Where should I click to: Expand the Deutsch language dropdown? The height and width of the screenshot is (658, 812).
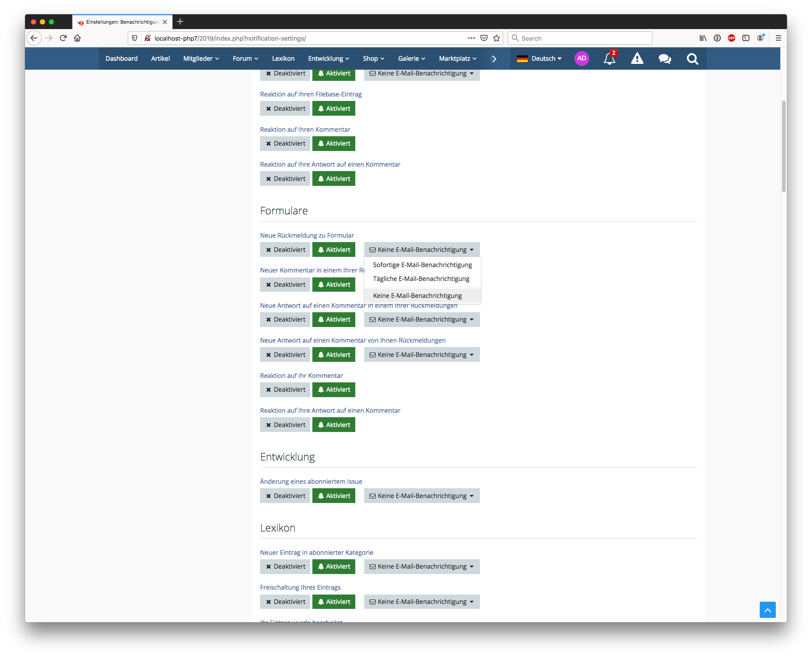[x=539, y=59]
